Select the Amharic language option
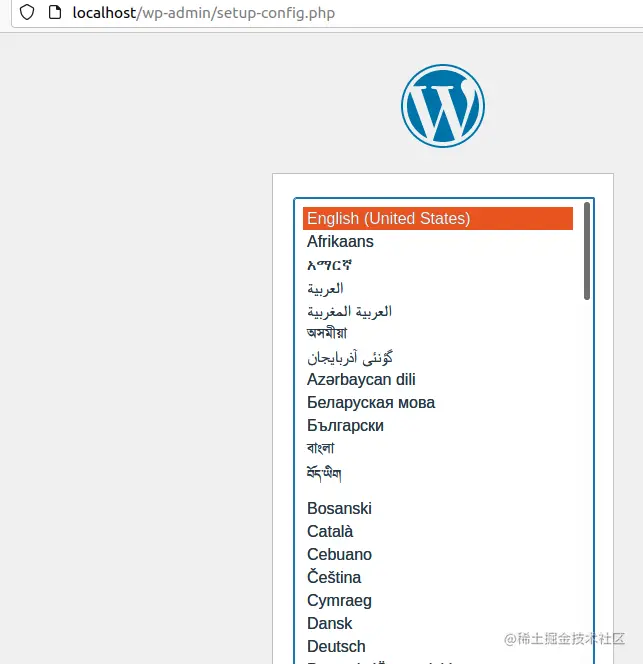Image resolution: width=643 pixels, height=664 pixels. (x=438, y=265)
